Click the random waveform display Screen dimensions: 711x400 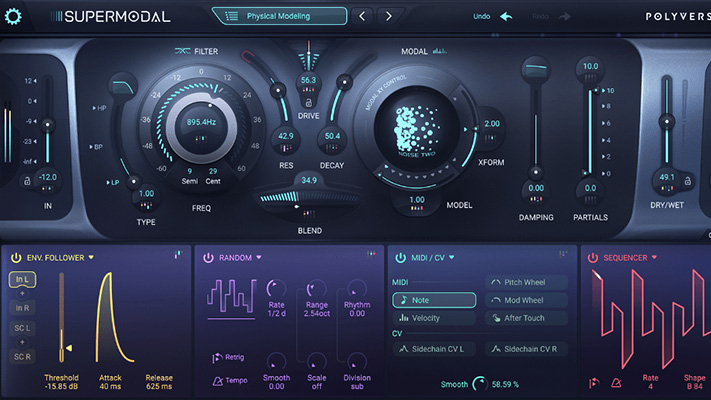point(231,297)
